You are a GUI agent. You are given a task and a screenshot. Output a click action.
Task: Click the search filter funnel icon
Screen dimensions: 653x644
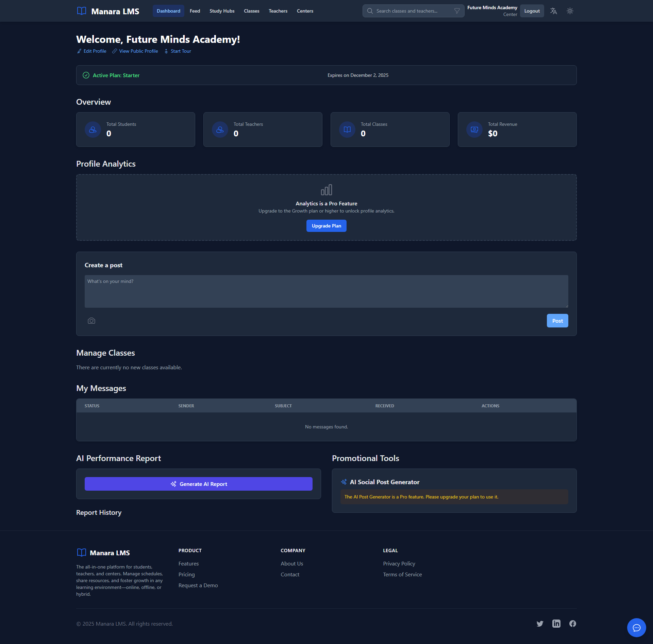457,11
